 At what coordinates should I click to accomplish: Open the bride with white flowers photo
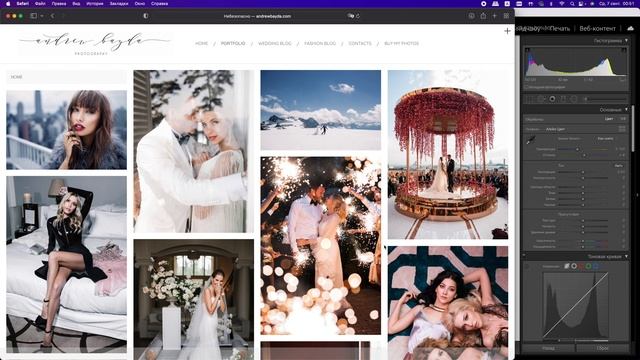193,300
